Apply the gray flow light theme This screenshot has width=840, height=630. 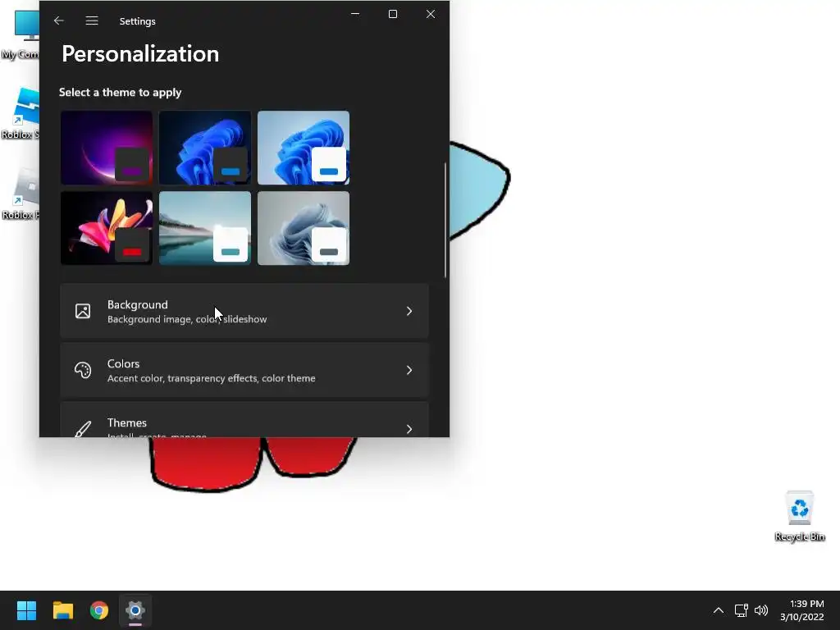click(x=304, y=228)
